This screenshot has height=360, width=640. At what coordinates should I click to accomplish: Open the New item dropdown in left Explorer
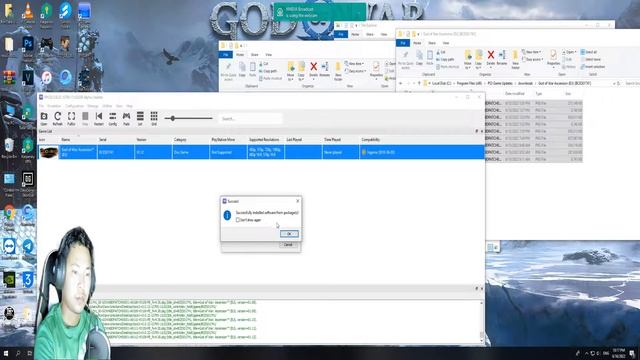tap(354, 64)
